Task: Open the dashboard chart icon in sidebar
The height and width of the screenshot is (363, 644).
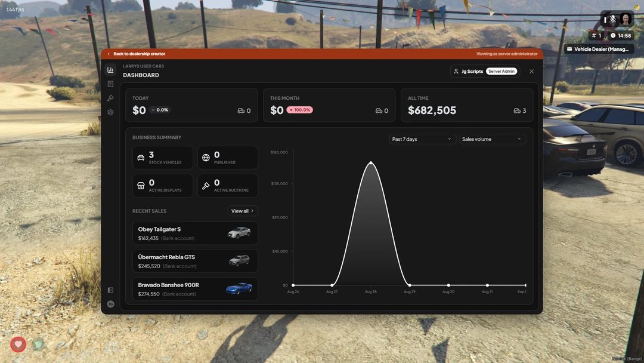Action: tap(110, 70)
